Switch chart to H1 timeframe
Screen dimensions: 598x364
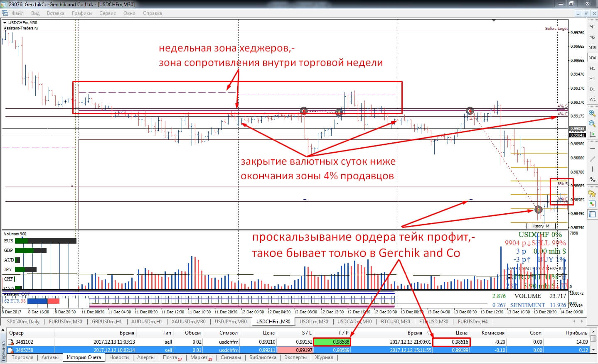592,68
